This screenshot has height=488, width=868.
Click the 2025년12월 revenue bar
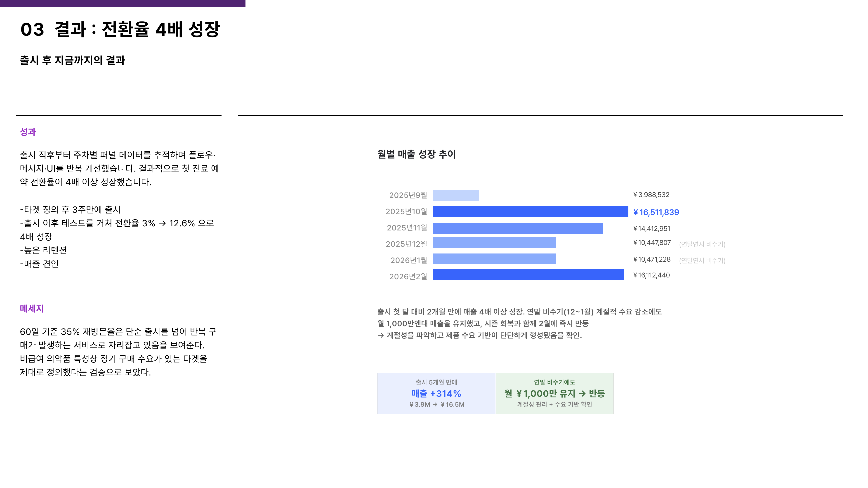point(494,242)
